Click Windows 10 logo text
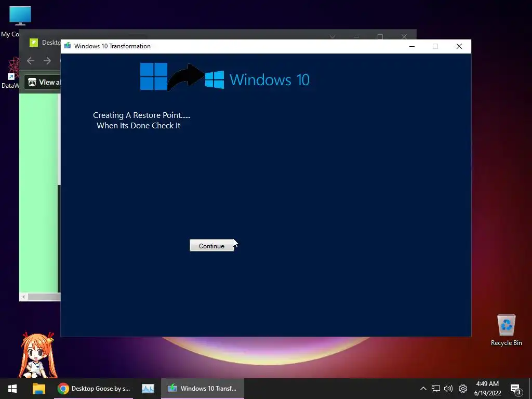The height and width of the screenshot is (399, 532). click(x=270, y=79)
